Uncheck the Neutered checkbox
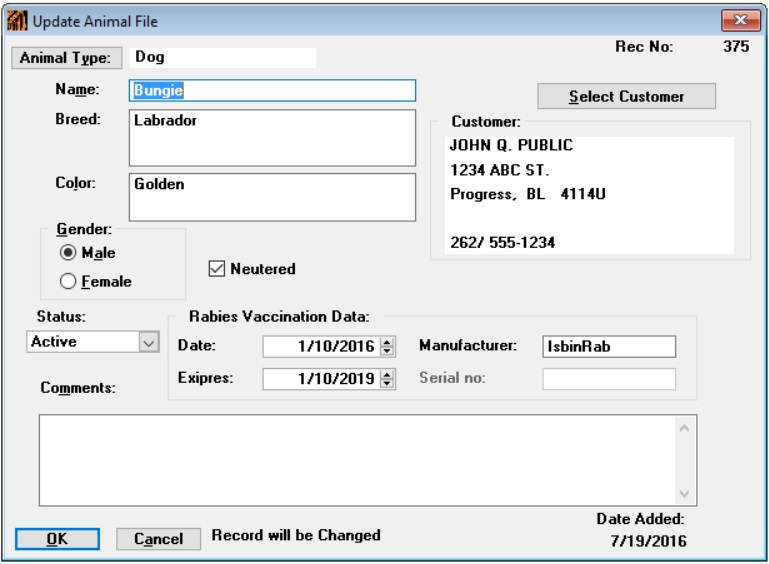 point(216,268)
